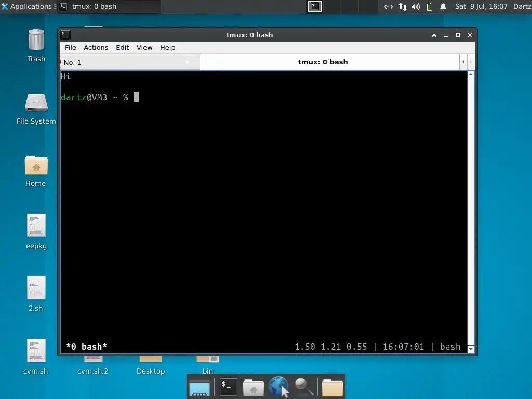This screenshot has width=532, height=399.
Task: Open the File System desktop icon
Action: tap(36, 103)
